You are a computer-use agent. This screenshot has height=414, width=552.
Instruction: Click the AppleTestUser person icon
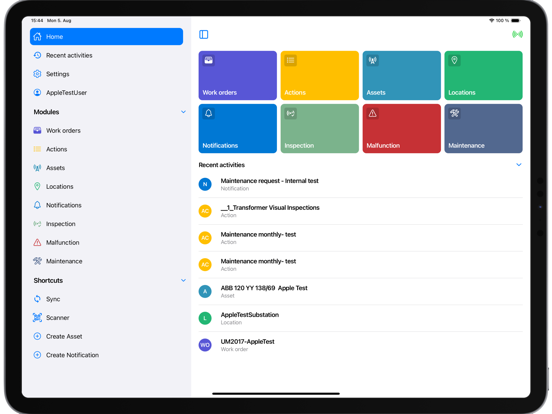click(x=37, y=93)
